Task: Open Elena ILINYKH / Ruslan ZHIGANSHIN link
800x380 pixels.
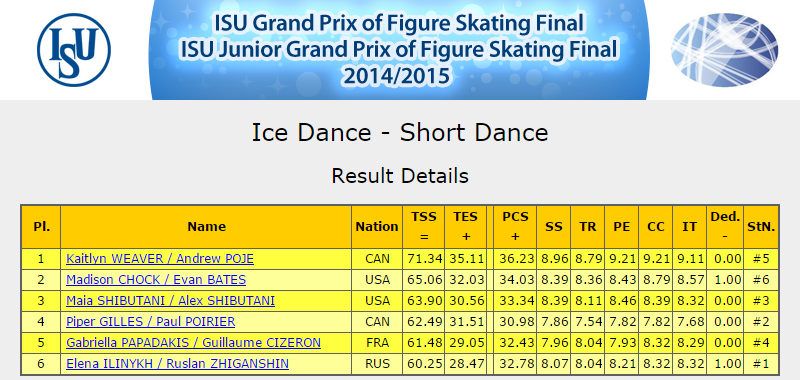Action: 178,364
